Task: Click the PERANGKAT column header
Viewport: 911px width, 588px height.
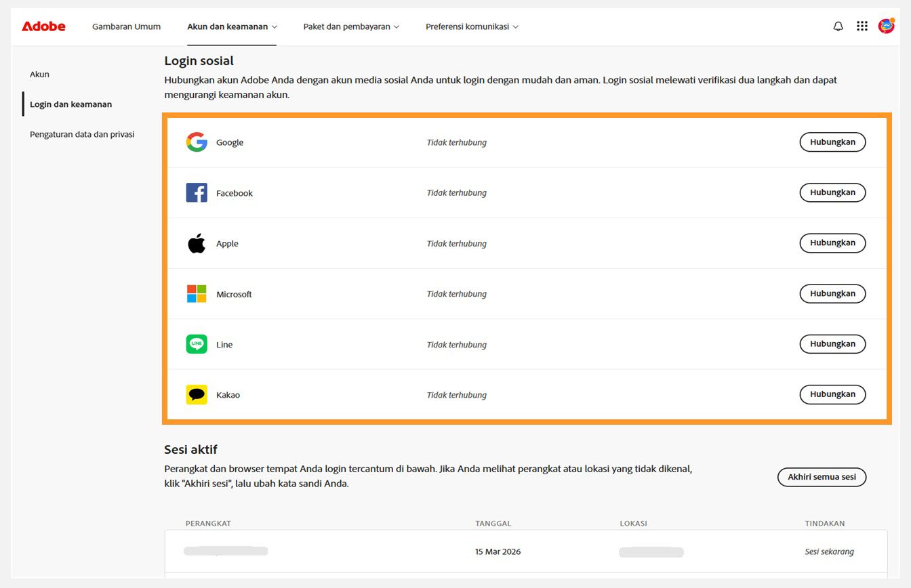Action: [208, 523]
